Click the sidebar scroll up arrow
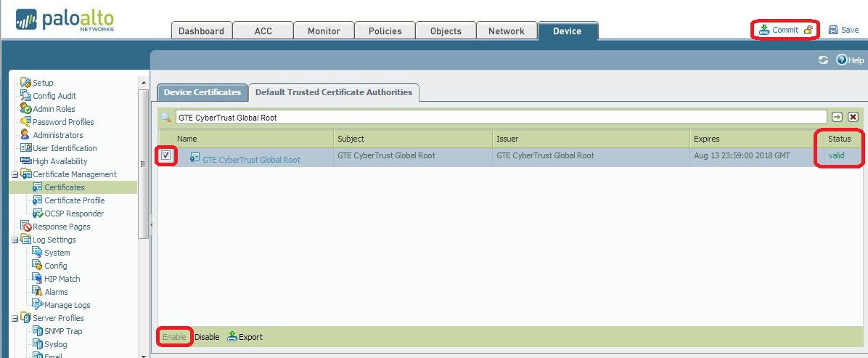 point(144,84)
